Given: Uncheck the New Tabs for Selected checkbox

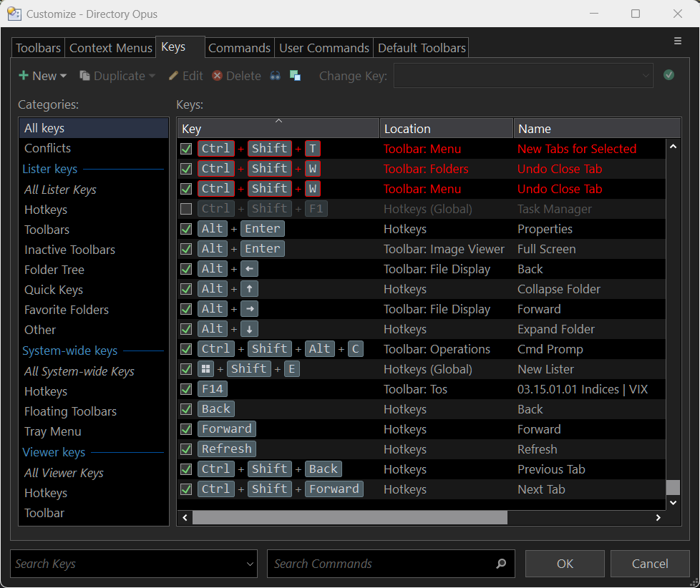Looking at the screenshot, I should click(x=186, y=149).
